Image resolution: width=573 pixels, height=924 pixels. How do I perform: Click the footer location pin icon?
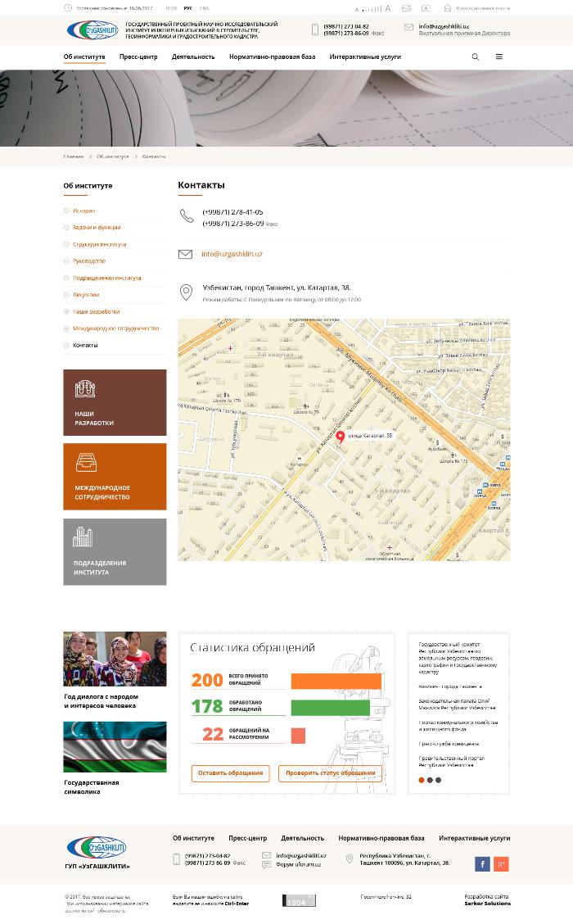350,859
